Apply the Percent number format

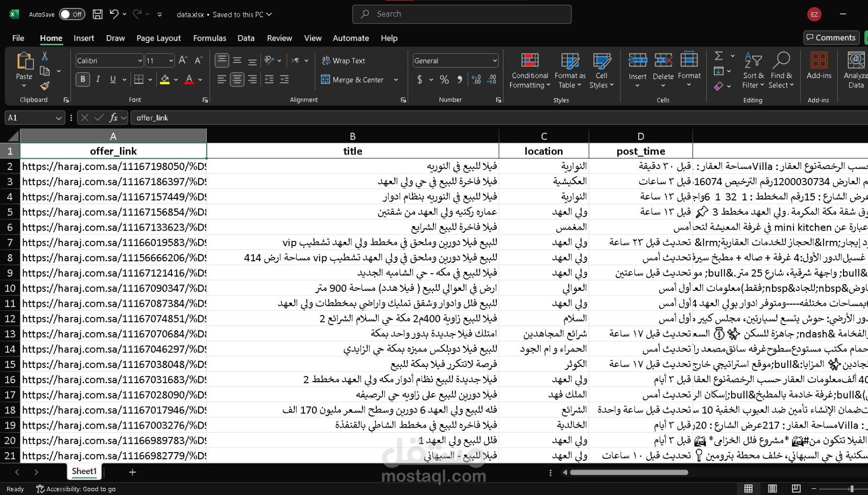[444, 80]
